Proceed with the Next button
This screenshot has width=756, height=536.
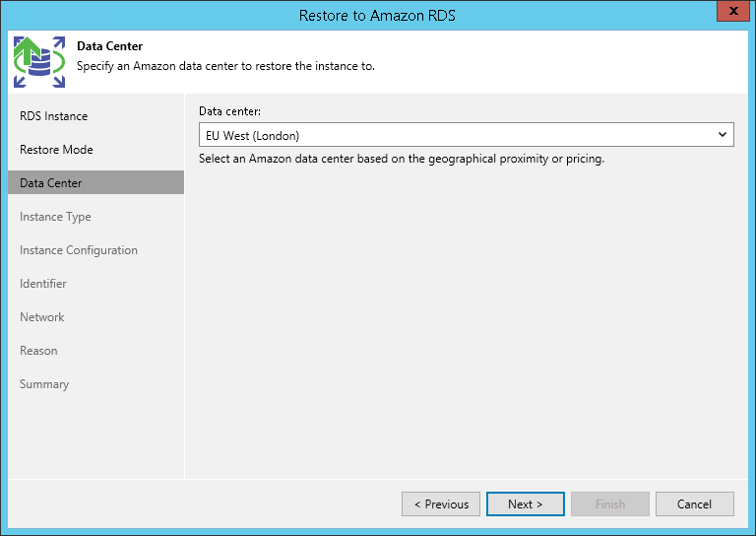click(526, 504)
